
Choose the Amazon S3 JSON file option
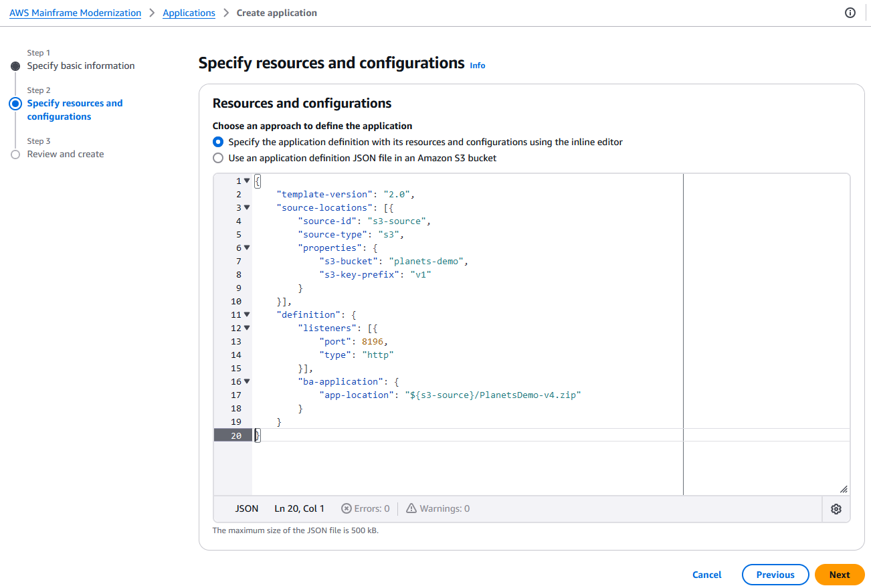[218, 158]
